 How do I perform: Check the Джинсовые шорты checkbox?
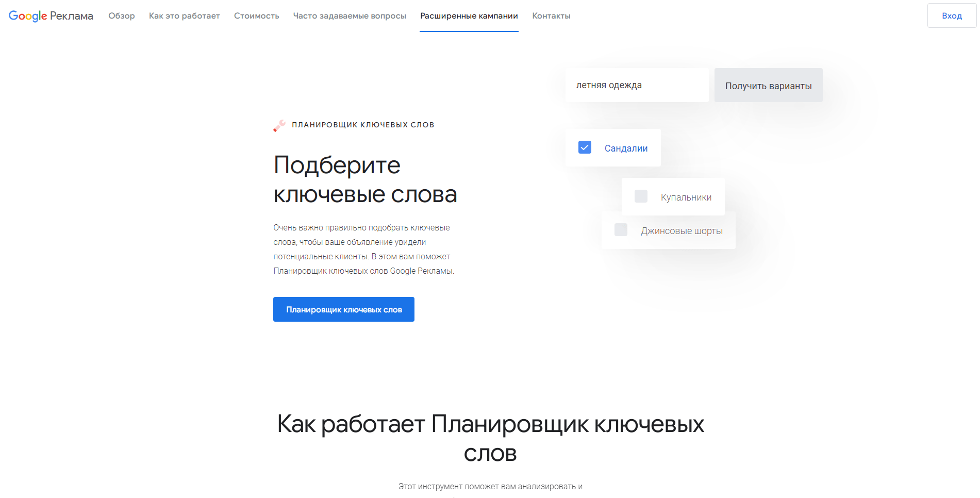[621, 230]
